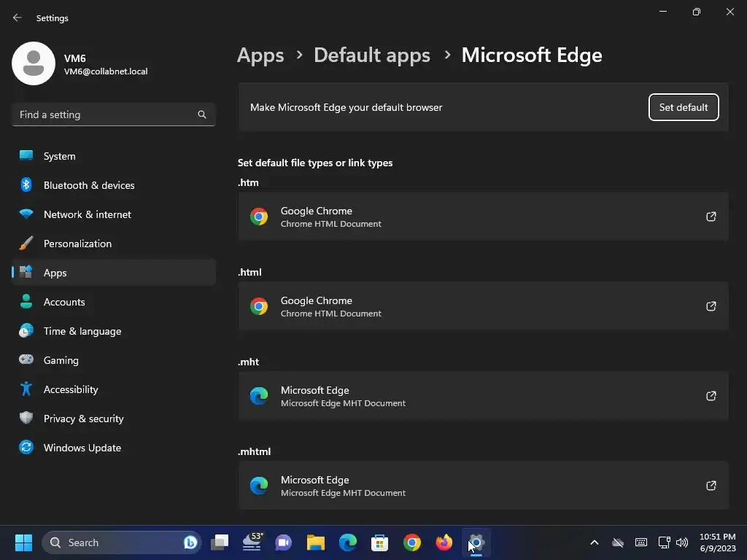
Task: Click the touch keyboard icon in the tray
Action: tap(641, 542)
